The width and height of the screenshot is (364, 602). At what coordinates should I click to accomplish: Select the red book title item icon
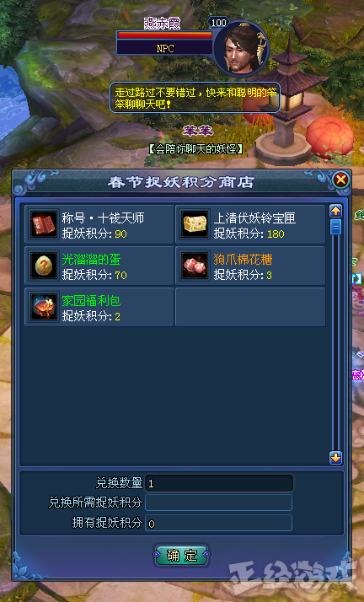[44, 224]
